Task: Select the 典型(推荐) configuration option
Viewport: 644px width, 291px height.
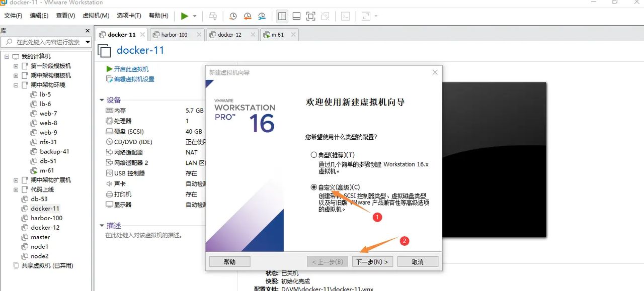Action: 314,155
